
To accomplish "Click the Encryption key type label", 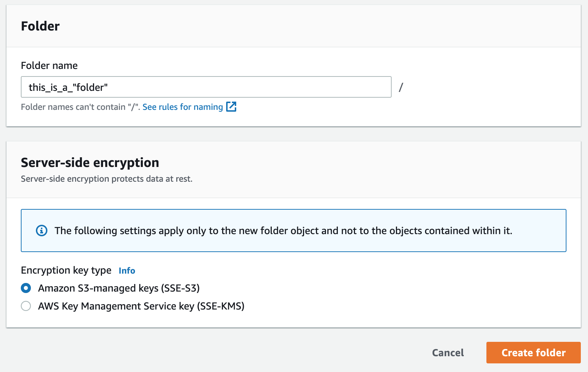I will pos(66,270).
